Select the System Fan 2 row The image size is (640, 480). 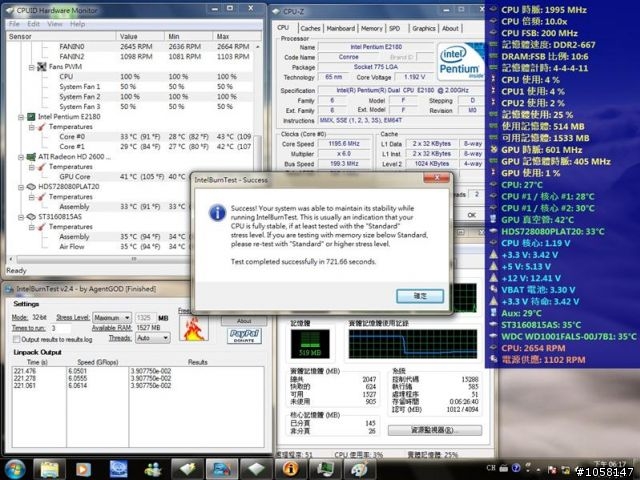click(133, 97)
